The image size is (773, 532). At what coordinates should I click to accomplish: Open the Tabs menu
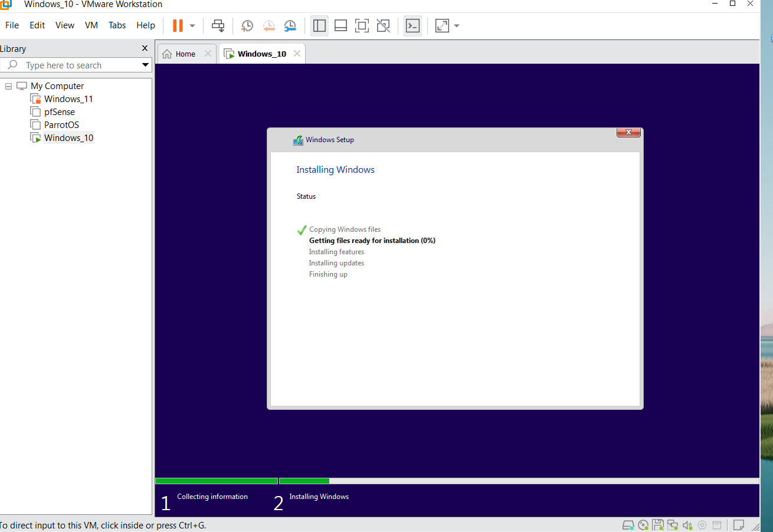click(117, 25)
